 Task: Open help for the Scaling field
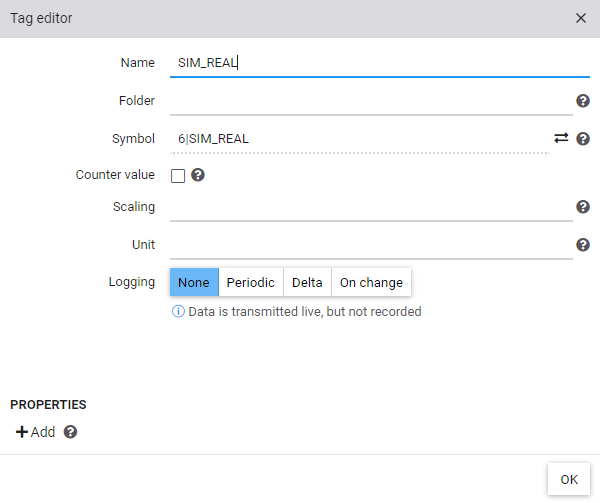click(x=583, y=207)
